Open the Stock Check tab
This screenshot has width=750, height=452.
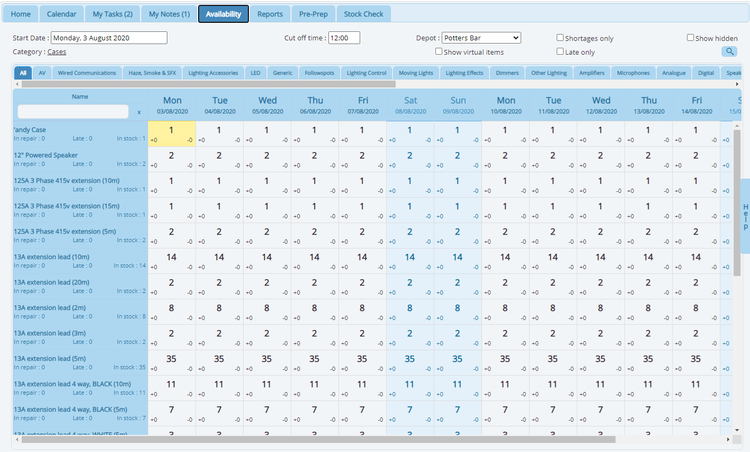361,14
